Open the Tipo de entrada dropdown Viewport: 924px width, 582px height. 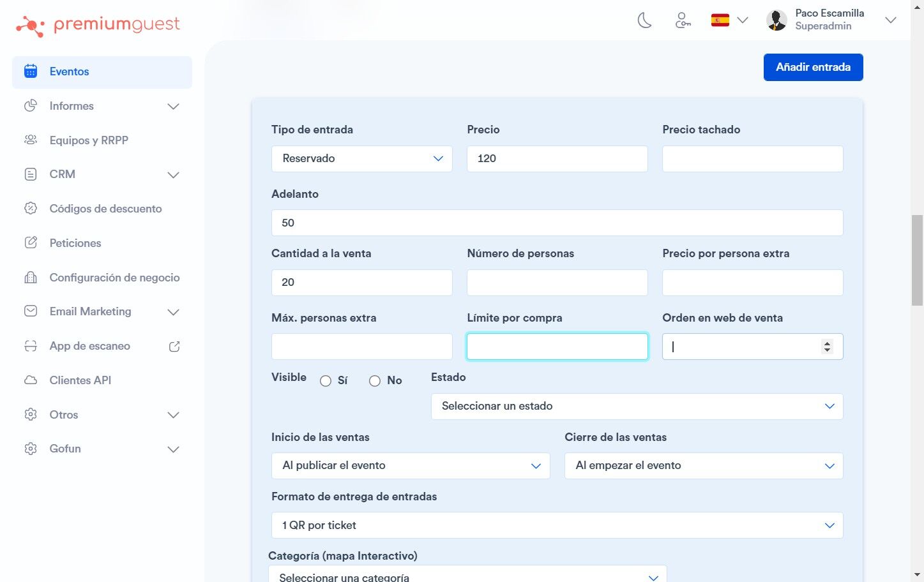pos(362,159)
